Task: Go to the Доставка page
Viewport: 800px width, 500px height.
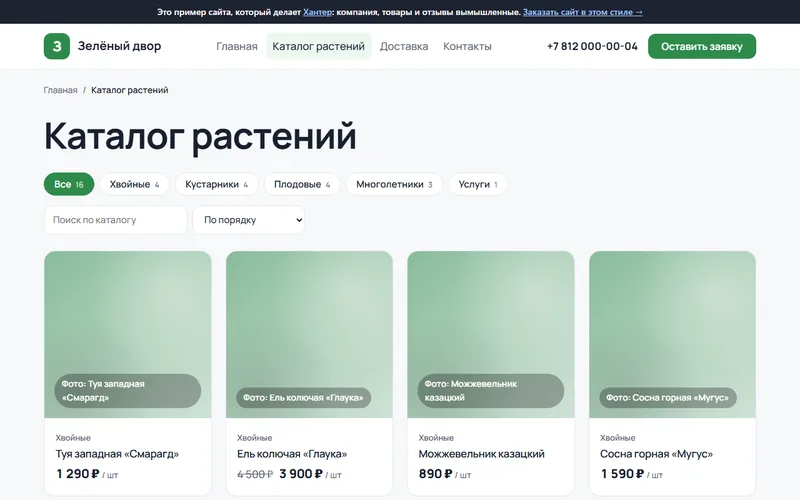Action: [404, 46]
